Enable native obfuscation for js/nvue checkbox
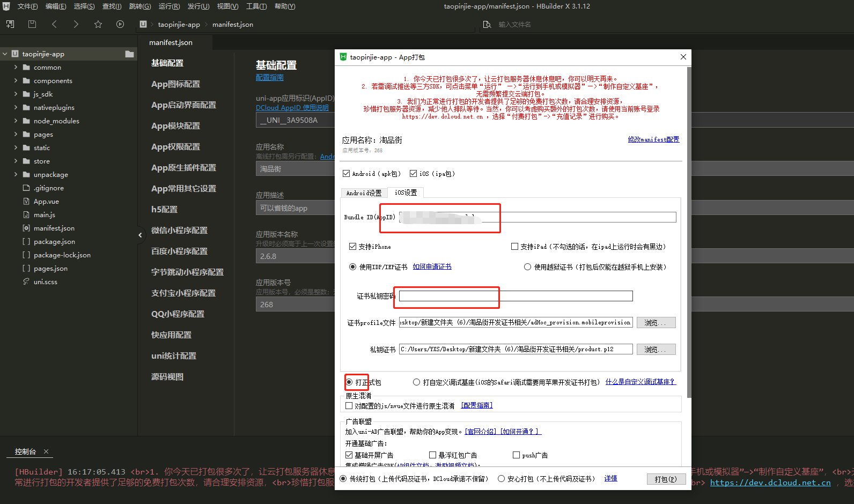This screenshot has height=504, width=854. click(349, 406)
